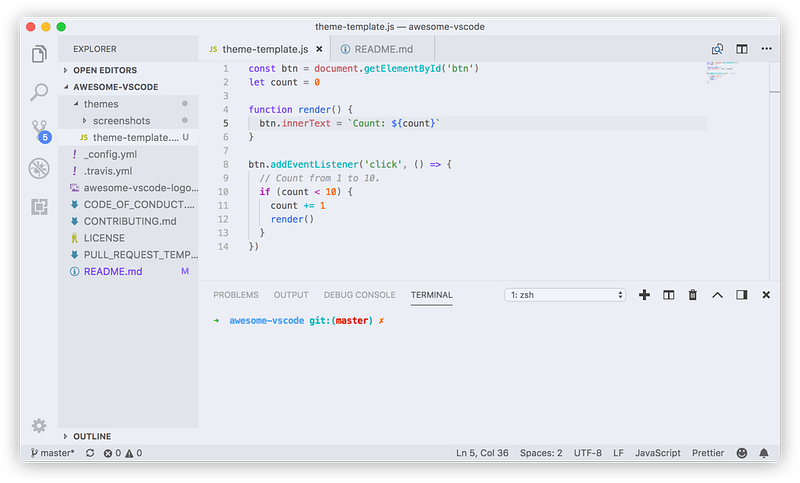Split the terminal panel
This screenshot has height=483, width=800.
click(668, 295)
